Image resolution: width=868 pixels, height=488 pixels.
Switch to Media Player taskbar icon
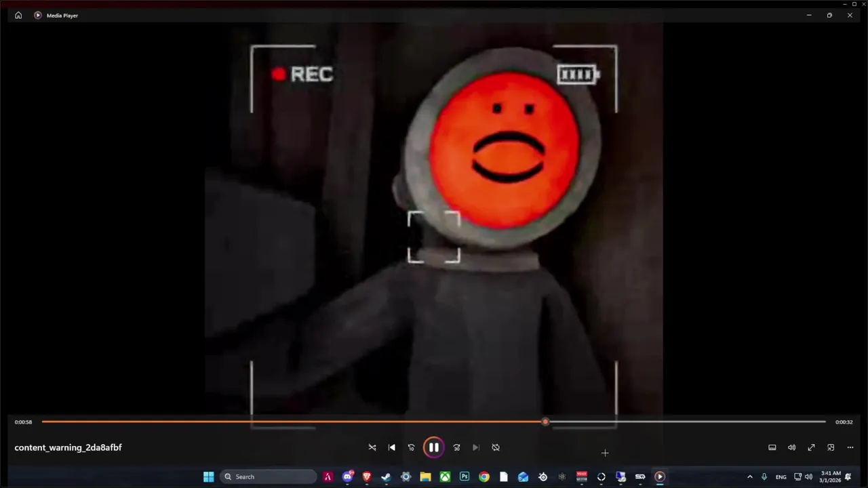660,476
